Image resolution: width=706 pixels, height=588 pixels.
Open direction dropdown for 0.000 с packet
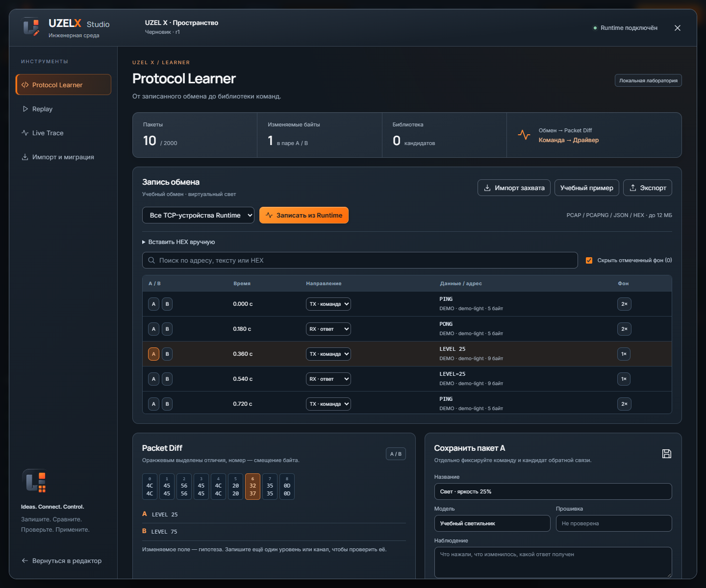(x=328, y=304)
